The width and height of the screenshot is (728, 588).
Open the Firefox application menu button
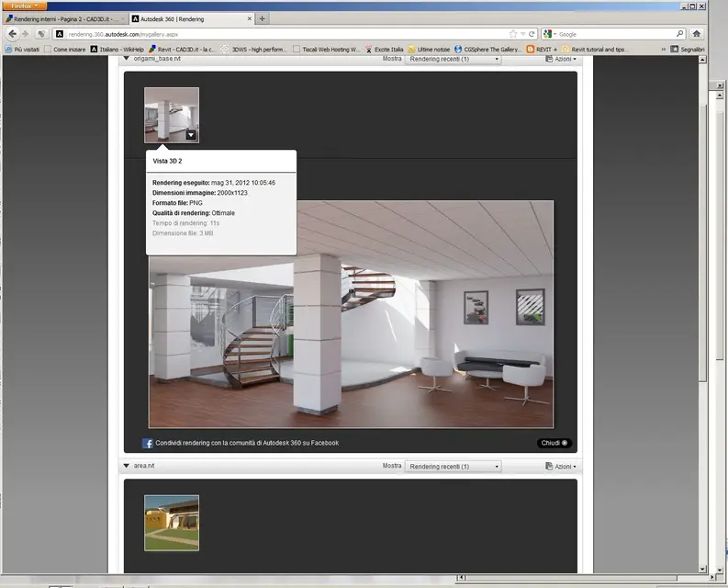pos(24,6)
